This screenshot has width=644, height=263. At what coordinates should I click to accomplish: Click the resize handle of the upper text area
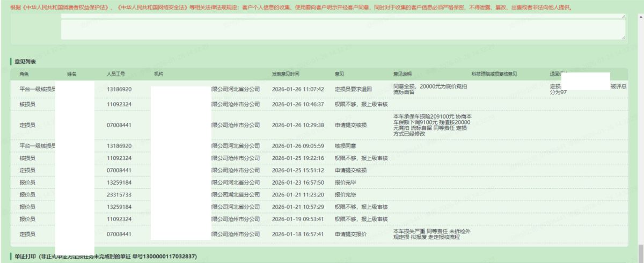click(623, 17)
